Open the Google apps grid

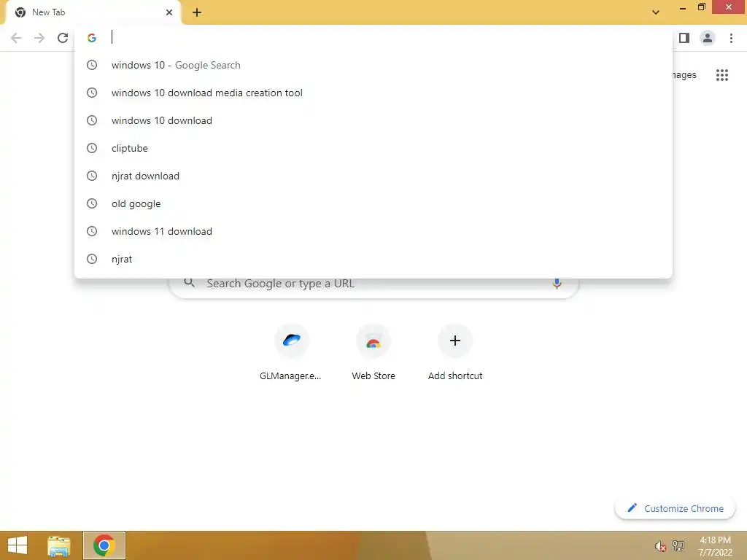[721, 75]
